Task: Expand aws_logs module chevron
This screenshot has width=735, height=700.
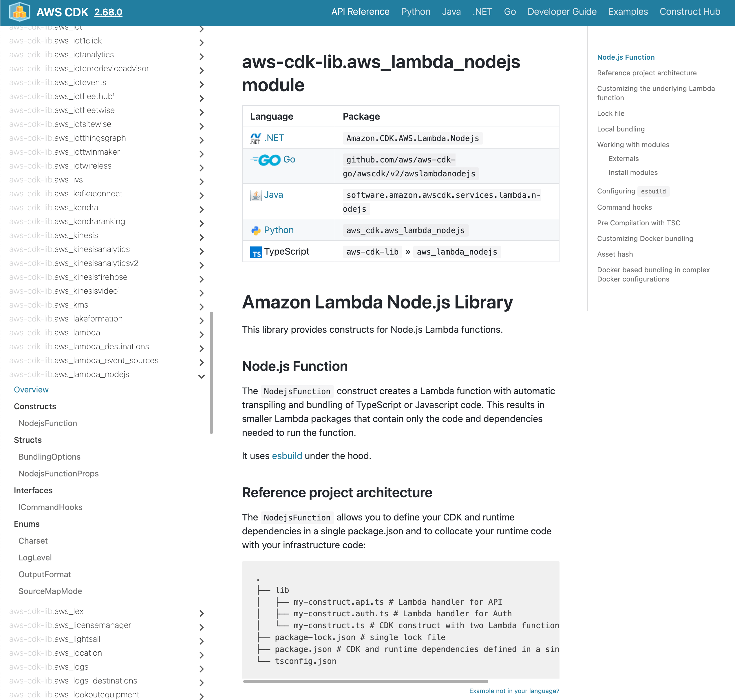Action: [202, 669]
